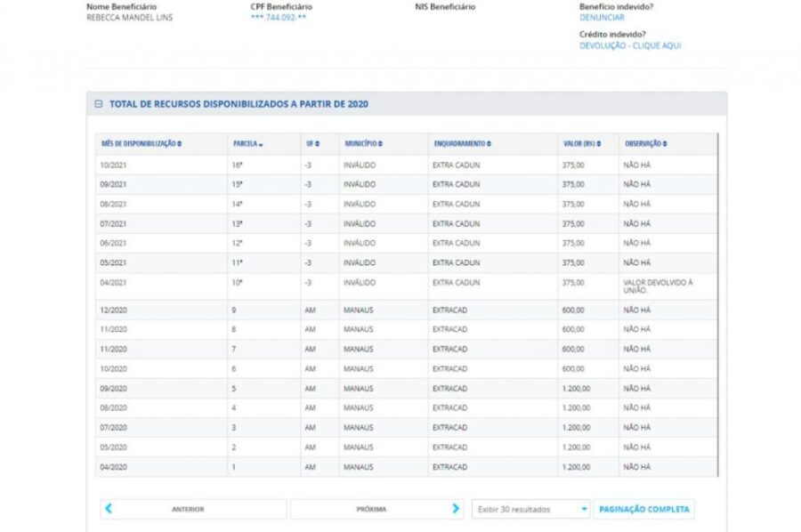This screenshot has height=532, width=801.
Task: Click the right arrow pagination icon
Action: click(456, 509)
